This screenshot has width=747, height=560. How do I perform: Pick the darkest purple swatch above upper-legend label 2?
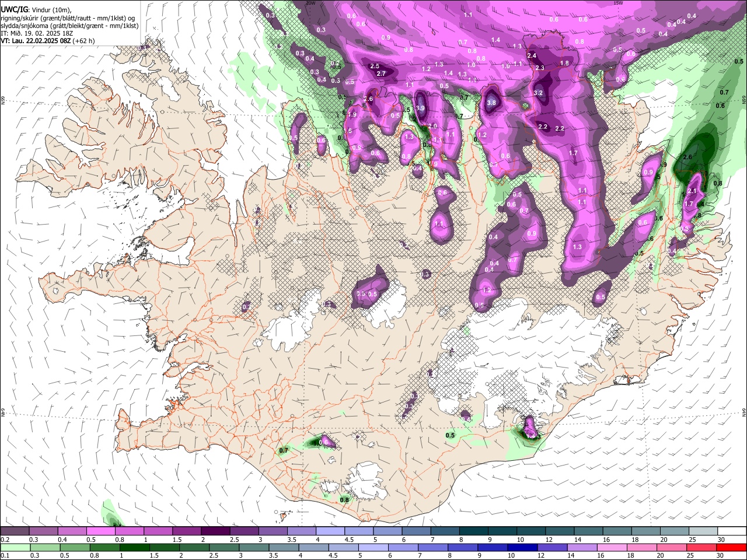215,531
